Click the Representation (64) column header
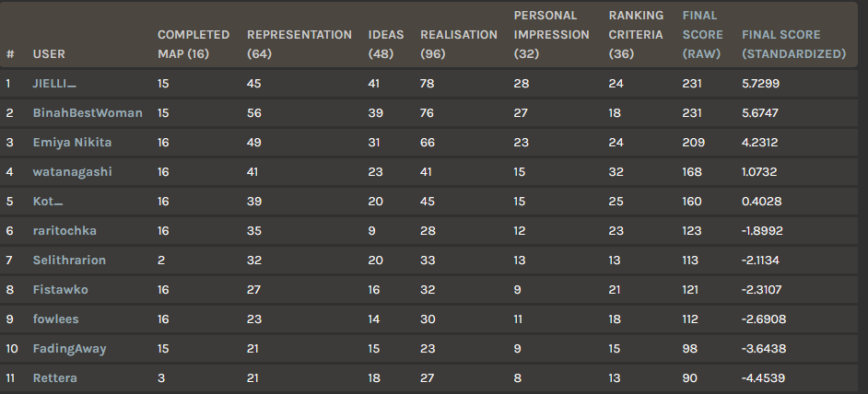This screenshot has height=394, width=868. (299, 44)
